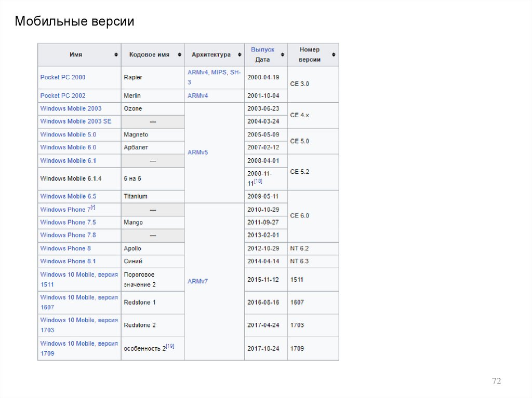Sort table by Имя column arrows
Viewport: 532px width, 398px height.
(x=116, y=54)
